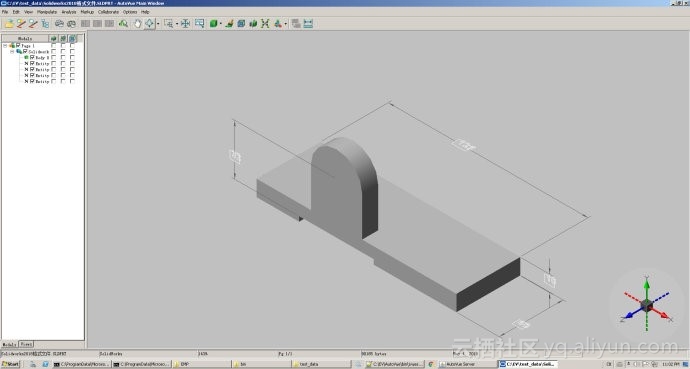
Task: Select the Pan hand tool
Action: point(138,23)
